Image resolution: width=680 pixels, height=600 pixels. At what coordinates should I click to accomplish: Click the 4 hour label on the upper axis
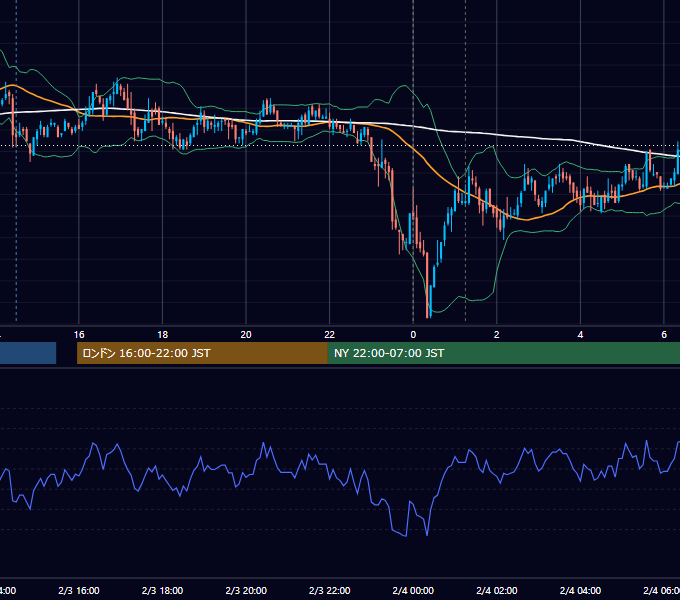tap(580, 335)
